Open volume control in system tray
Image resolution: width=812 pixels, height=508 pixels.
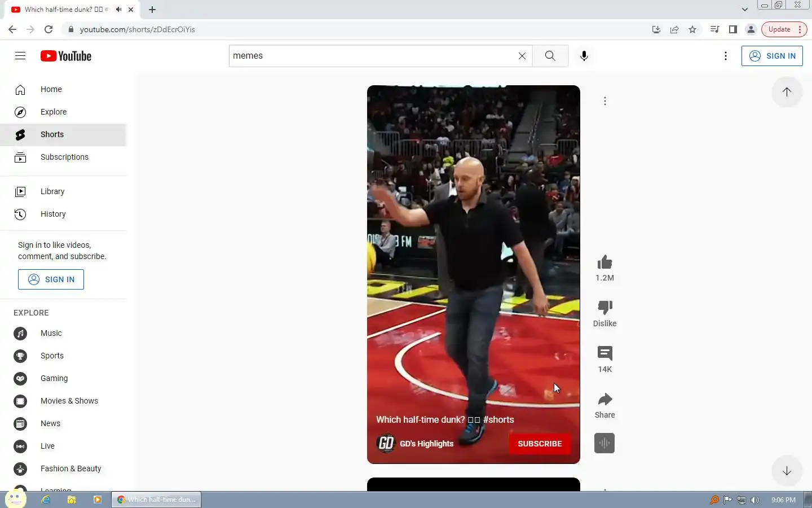click(x=755, y=500)
